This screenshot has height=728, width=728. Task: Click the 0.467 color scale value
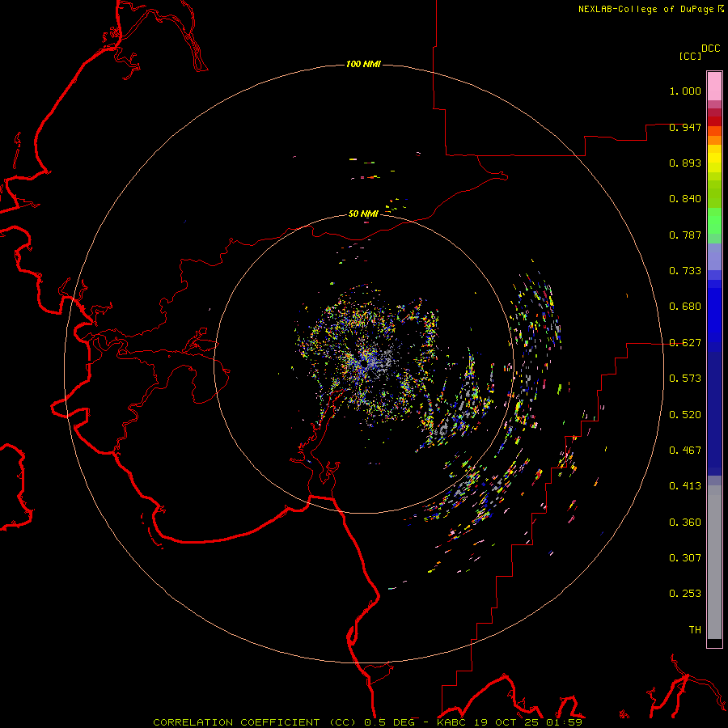click(685, 451)
